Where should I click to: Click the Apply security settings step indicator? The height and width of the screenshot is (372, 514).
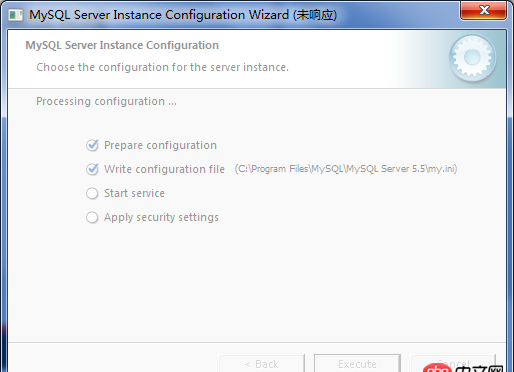[x=92, y=217]
